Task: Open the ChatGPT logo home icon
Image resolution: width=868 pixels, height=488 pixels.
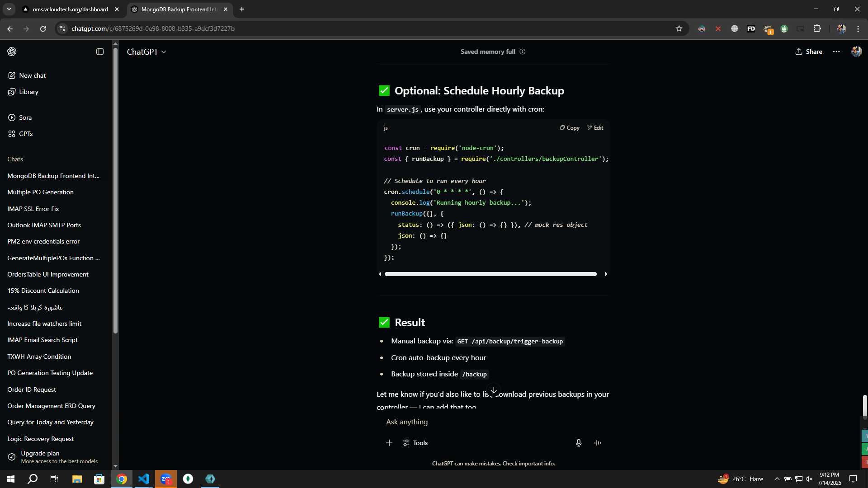Action: pos(12,52)
